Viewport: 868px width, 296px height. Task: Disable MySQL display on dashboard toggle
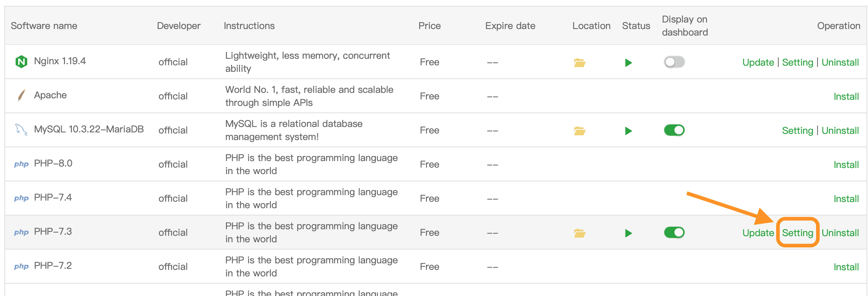674,130
